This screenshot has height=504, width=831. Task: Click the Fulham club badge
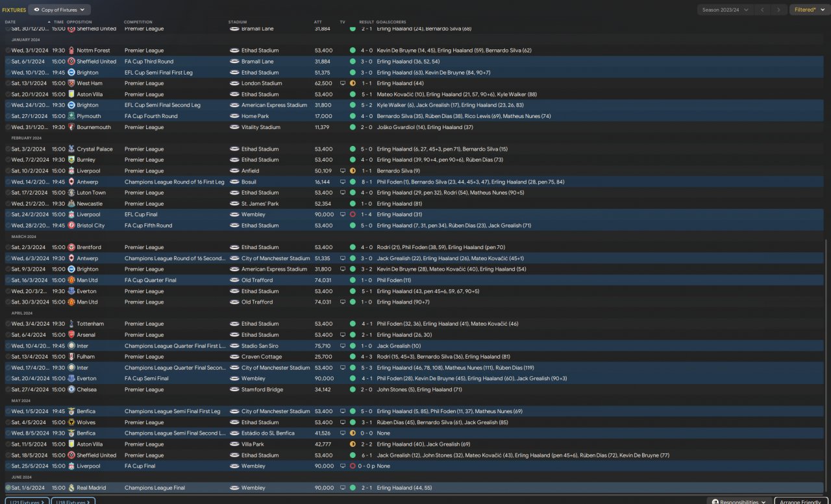coord(71,357)
